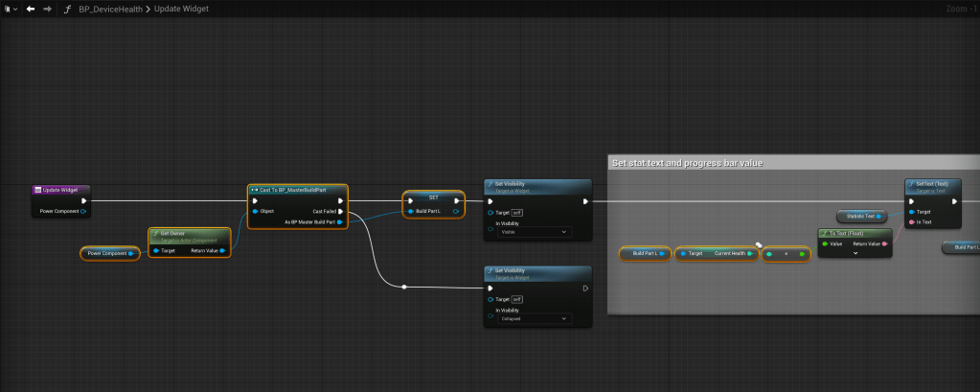Click the Object input pin on Cast node
The image size is (980, 392).
tap(255, 211)
